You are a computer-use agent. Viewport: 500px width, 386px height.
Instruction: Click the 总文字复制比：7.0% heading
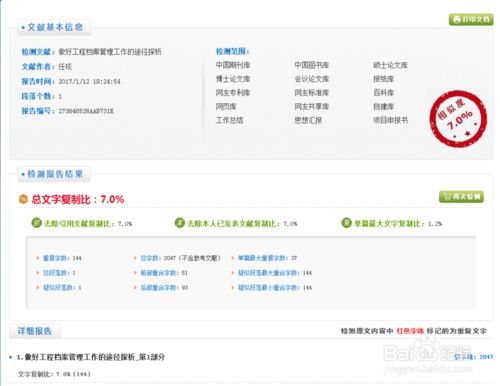(78, 199)
